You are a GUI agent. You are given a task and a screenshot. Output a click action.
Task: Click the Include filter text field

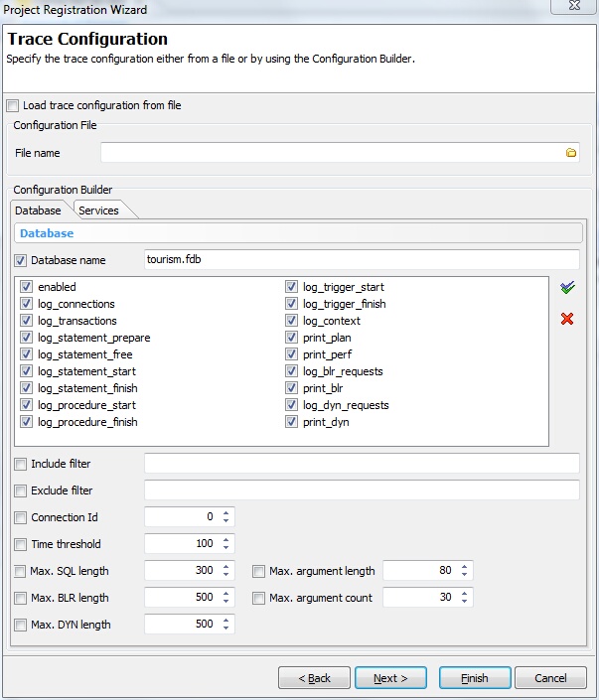(x=362, y=464)
